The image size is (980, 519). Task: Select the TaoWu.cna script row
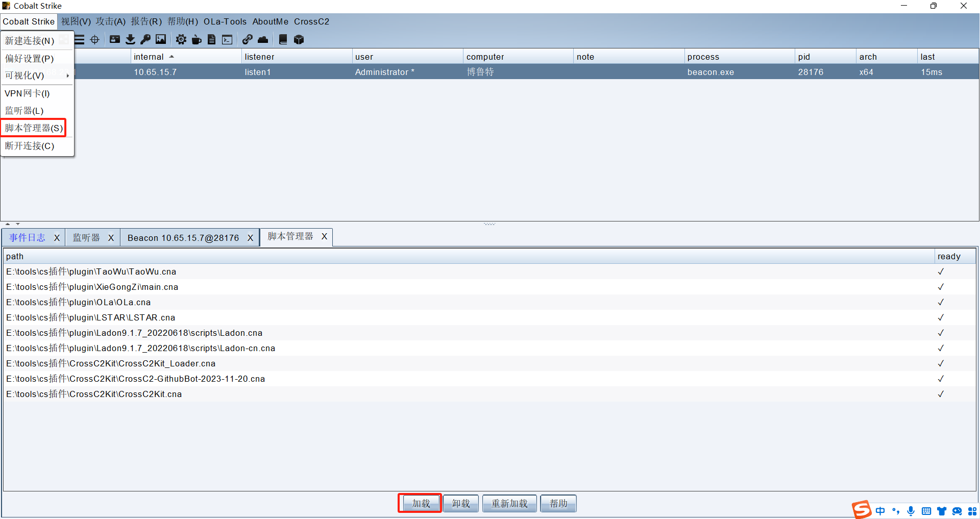click(489, 271)
